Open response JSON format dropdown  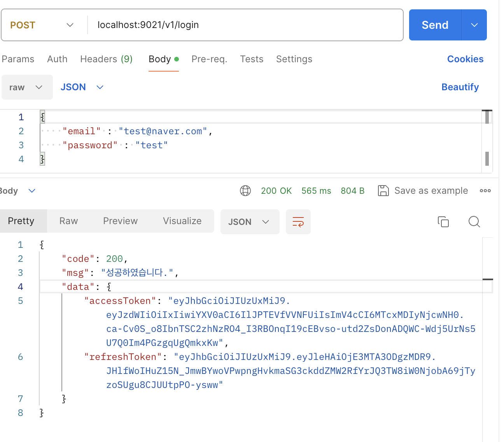pos(250,222)
